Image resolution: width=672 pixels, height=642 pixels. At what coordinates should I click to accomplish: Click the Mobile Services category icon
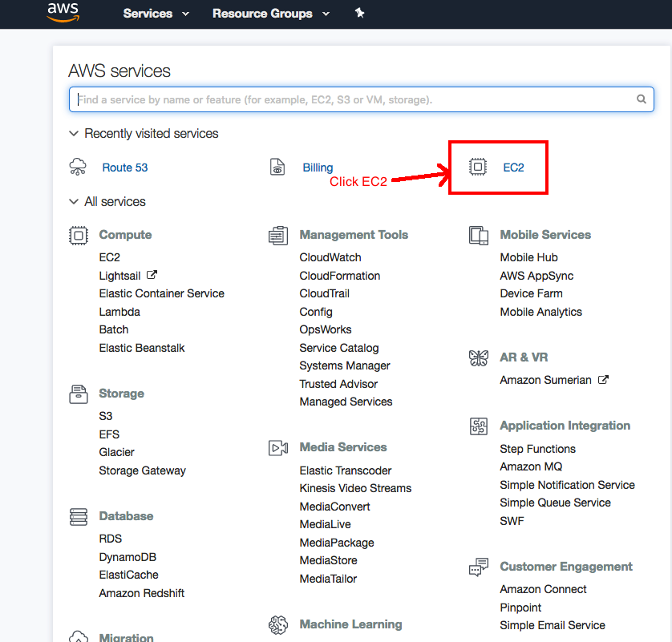[x=479, y=236]
